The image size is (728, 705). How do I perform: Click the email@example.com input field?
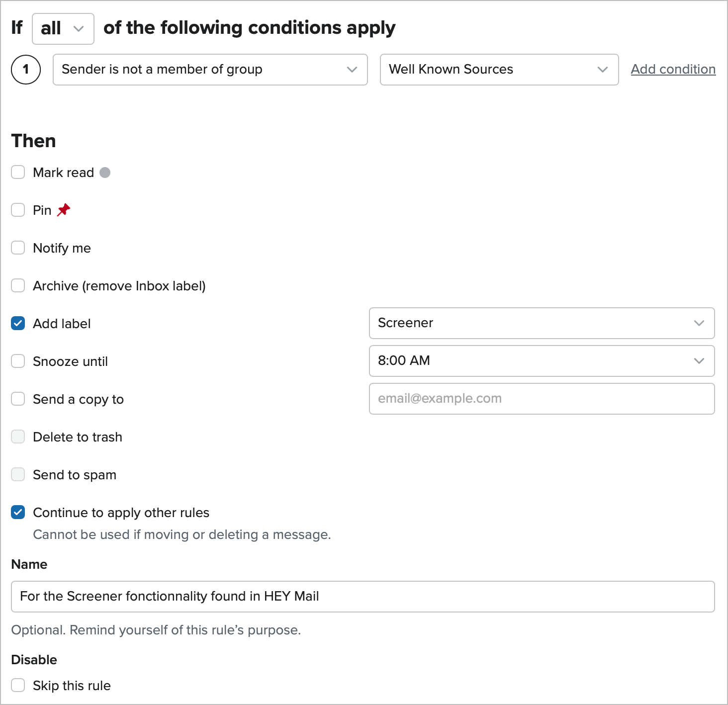(542, 399)
